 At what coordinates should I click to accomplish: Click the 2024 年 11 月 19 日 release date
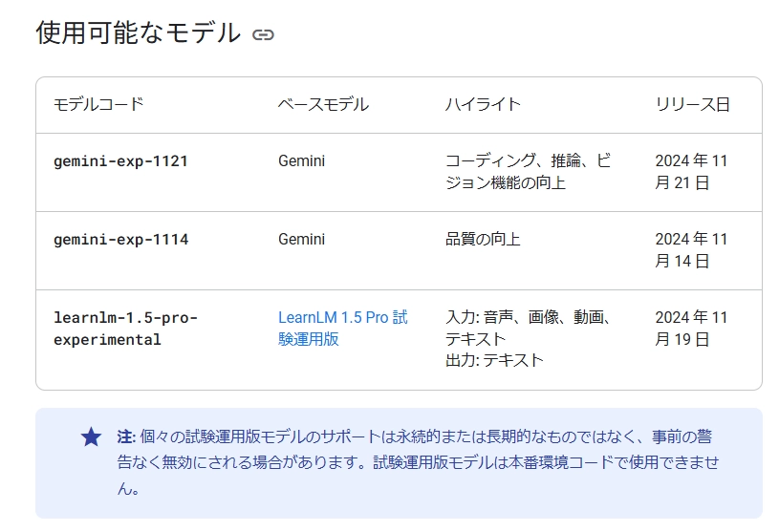[x=691, y=328]
